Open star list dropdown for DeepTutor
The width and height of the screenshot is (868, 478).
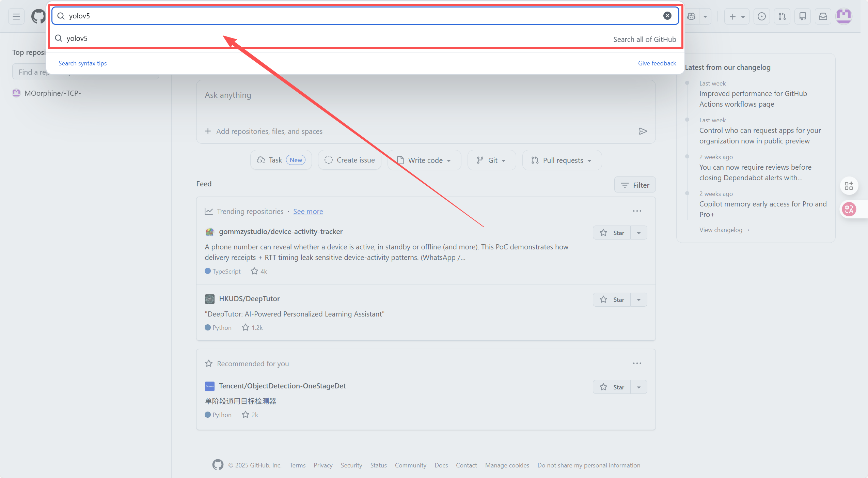click(x=639, y=300)
